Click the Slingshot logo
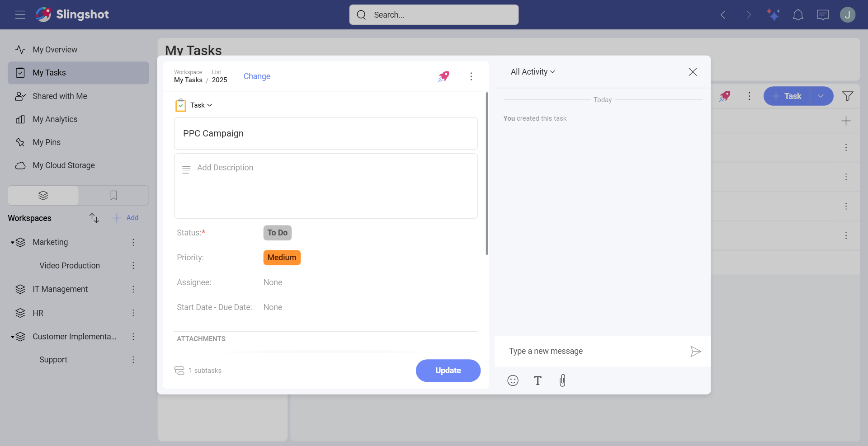Viewport: 868px width, 446px height. click(x=72, y=14)
